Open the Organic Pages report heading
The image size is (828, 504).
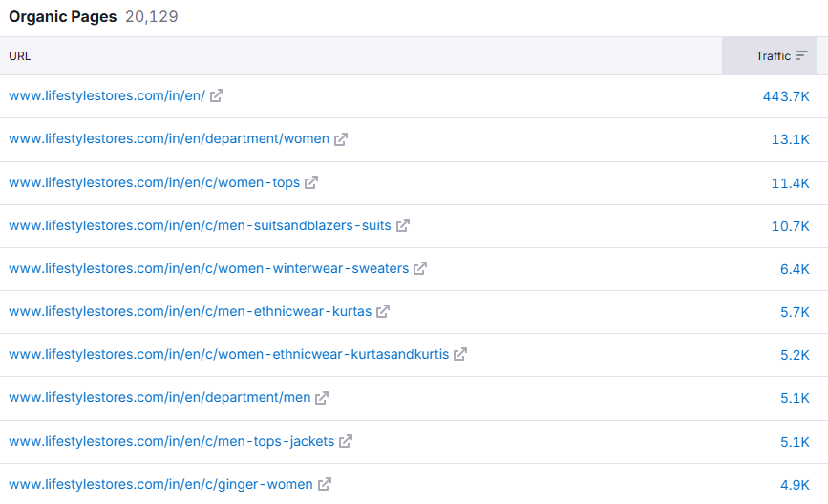tap(63, 17)
